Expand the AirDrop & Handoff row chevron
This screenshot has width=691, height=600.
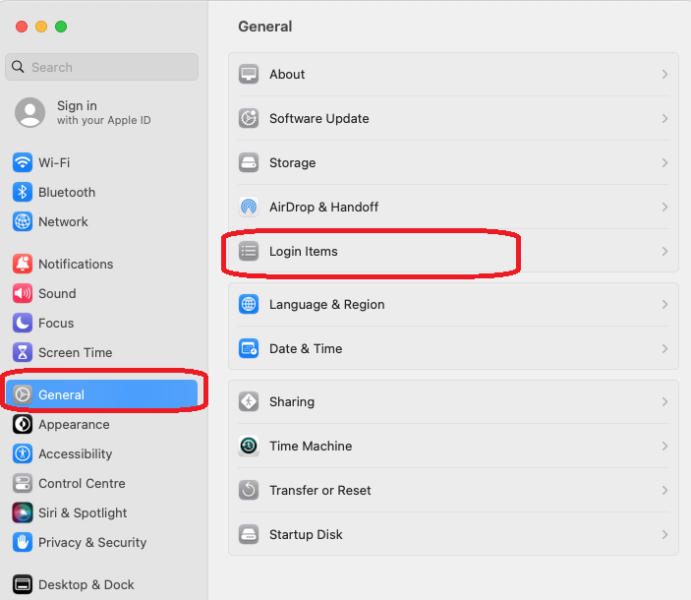coord(665,207)
